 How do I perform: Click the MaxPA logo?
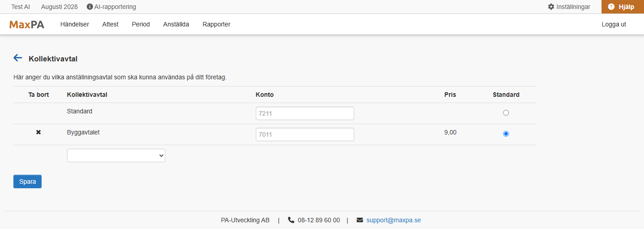coord(27,25)
